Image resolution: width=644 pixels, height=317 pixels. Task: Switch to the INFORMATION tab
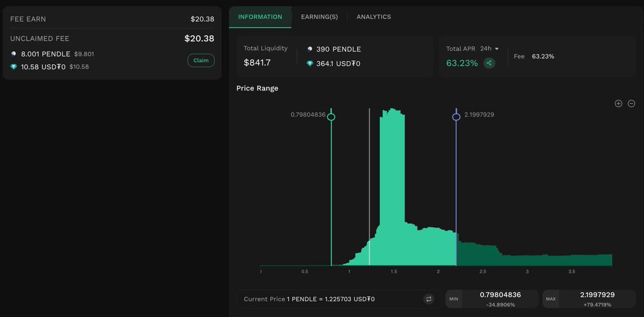(x=260, y=17)
